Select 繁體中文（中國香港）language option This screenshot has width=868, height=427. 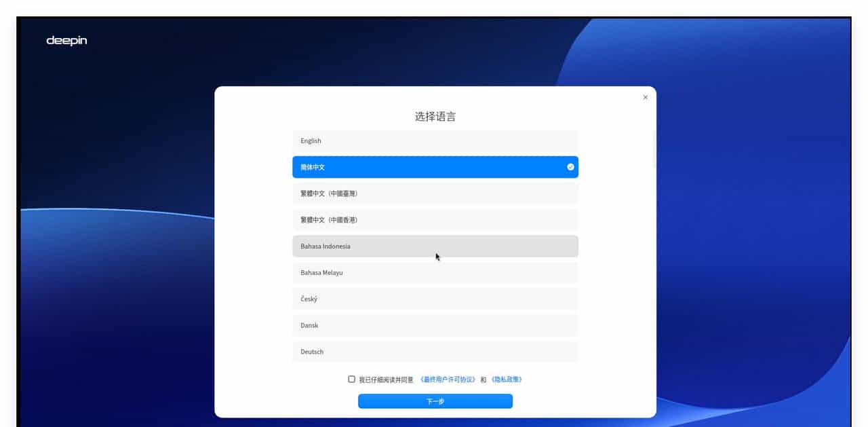[x=435, y=219]
